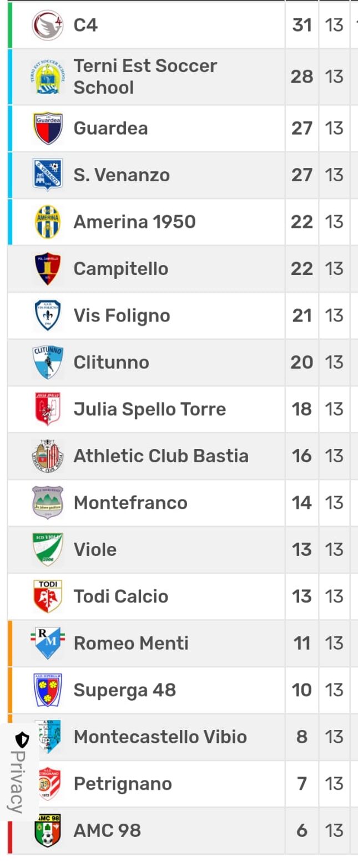The image size is (358, 868).
Task: Click the Montefranco mountain logo
Action: pyautogui.click(x=48, y=503)
